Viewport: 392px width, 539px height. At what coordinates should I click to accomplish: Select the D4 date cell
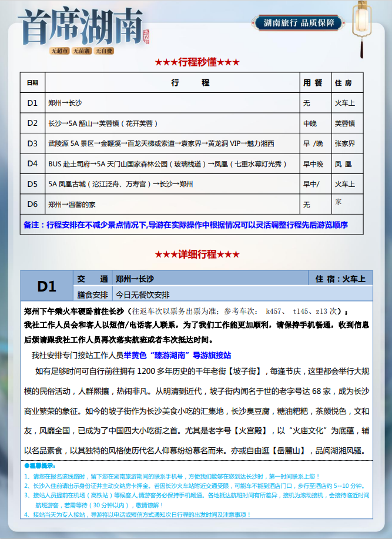click(32, 163)
